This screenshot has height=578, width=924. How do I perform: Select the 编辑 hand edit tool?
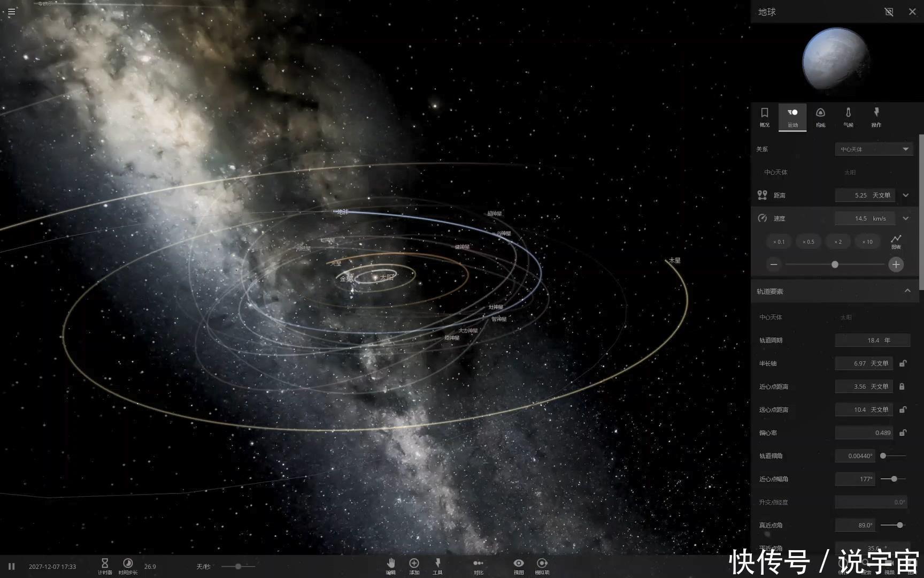click(x=391, y=564)
